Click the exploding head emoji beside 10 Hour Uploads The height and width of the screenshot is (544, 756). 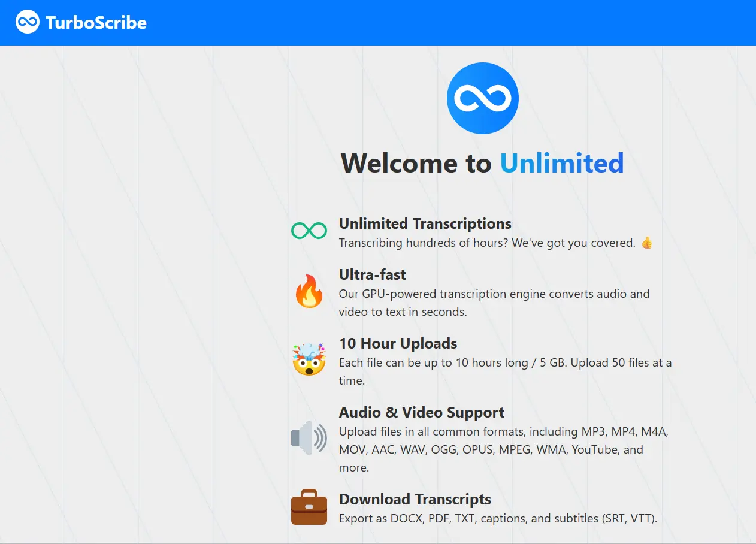[309, 359]
